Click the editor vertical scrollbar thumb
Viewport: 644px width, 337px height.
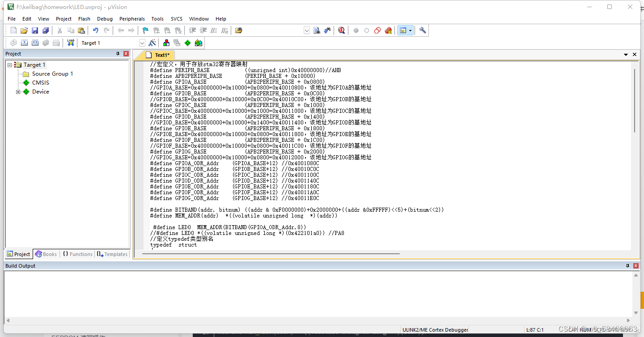635,101
